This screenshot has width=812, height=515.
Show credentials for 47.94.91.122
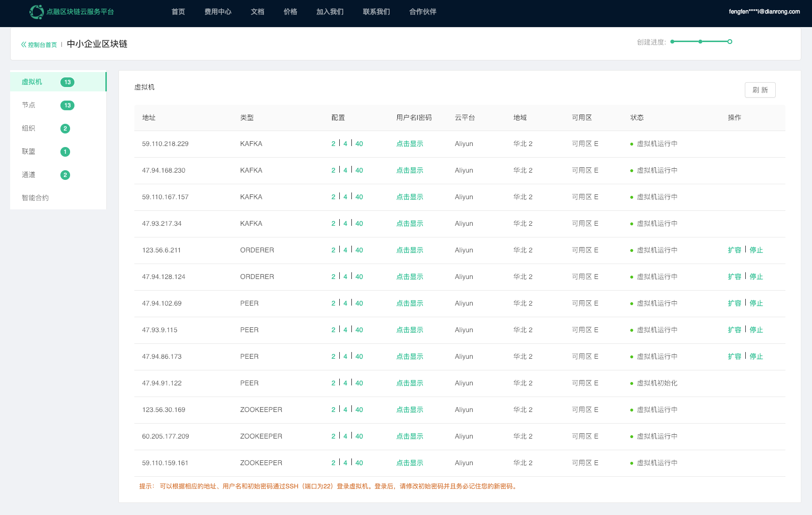(x=410, y=383)
